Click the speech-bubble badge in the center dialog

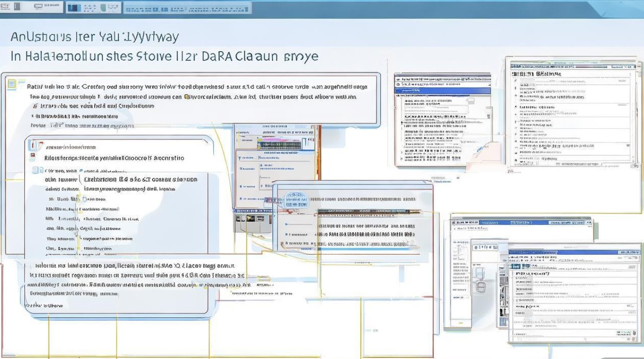[296, 200]
